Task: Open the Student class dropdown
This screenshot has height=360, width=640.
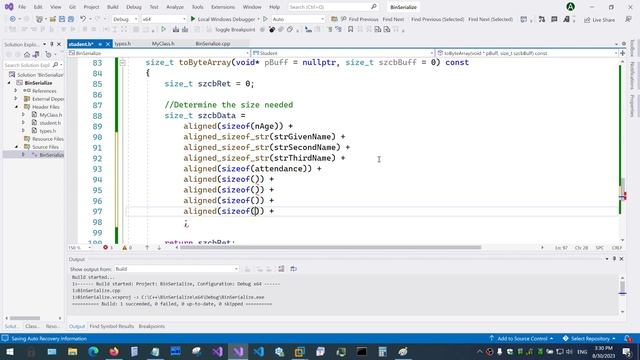Action: point(343,53)
